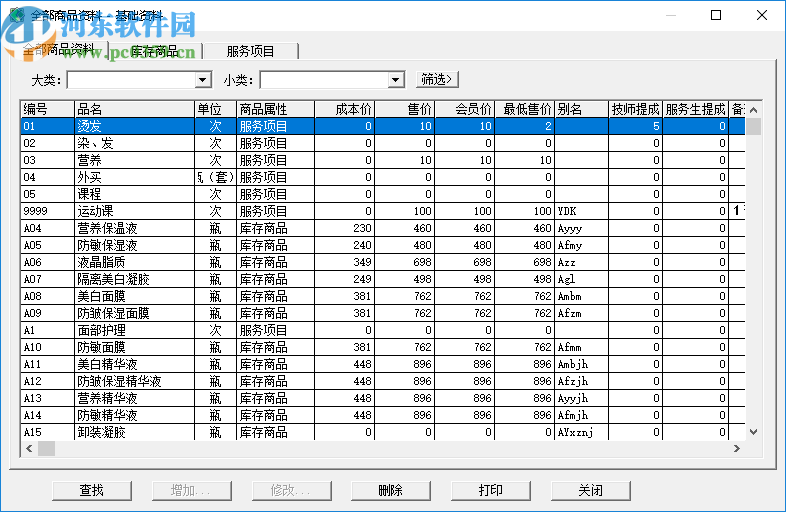
Task: Select the 液晶脂质 row
Action: [383, 262]
